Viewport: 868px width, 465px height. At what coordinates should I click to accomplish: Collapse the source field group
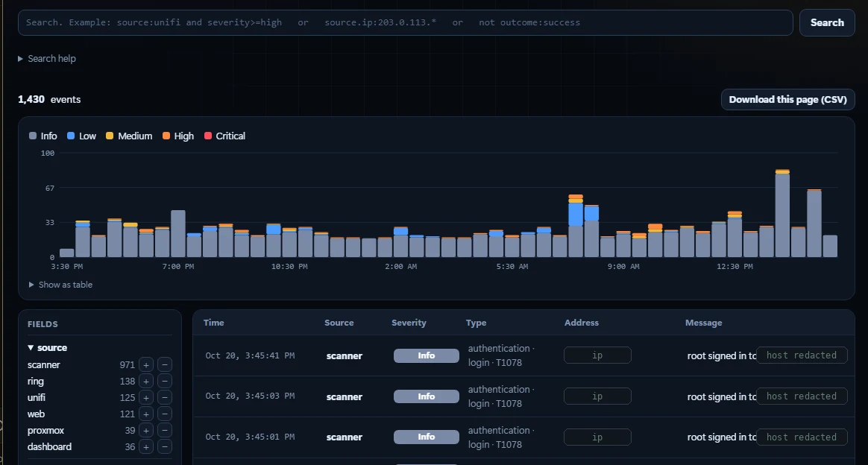click(x=48, y=348)
